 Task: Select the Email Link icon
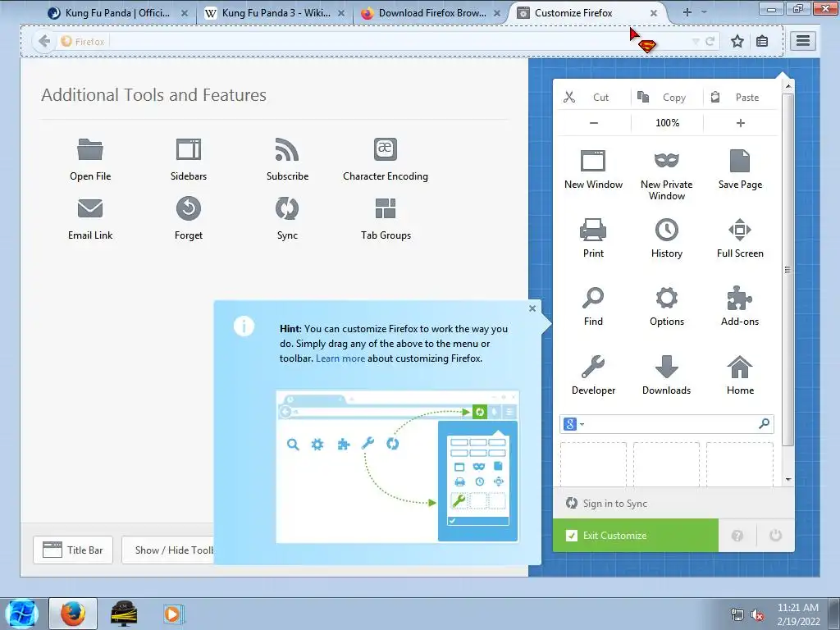coord(90,208)
